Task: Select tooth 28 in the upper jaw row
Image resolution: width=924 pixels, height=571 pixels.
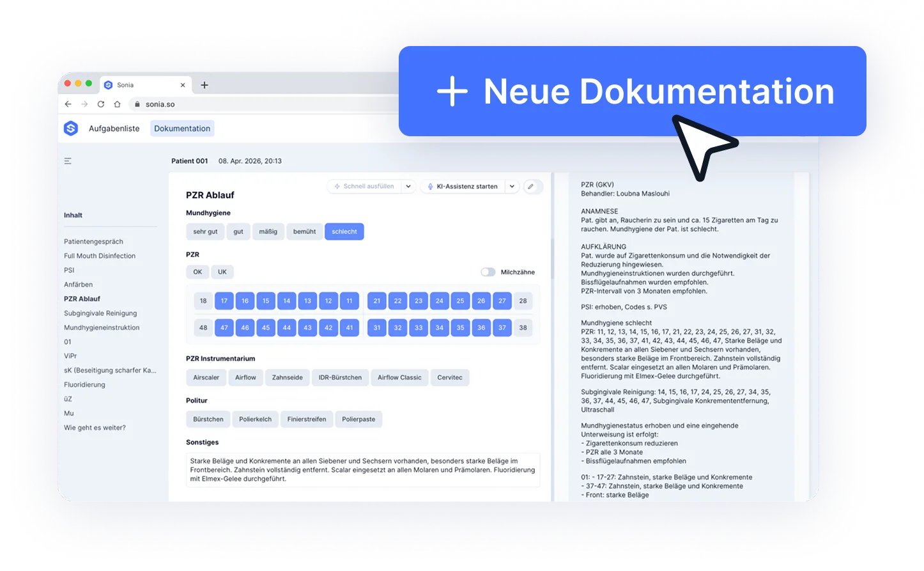Action: [x=523, y=301]
